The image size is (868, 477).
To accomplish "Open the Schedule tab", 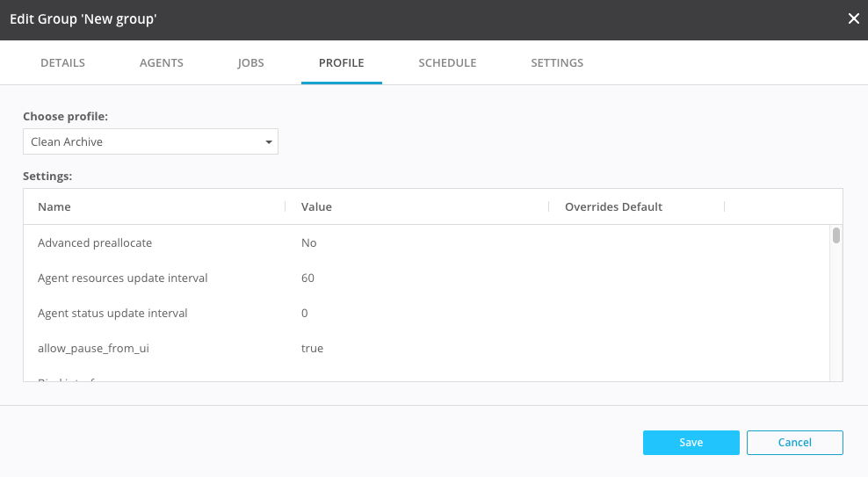I will tap(447, 63).
